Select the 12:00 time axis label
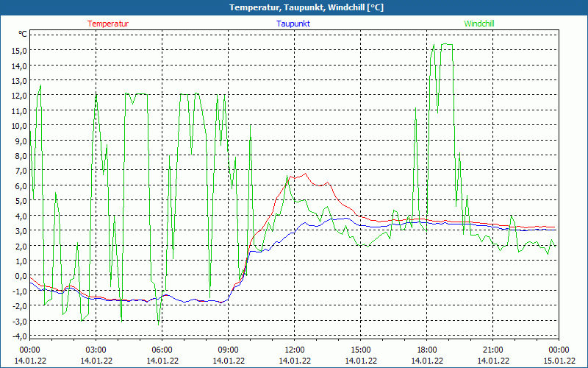 click(294, 350)
